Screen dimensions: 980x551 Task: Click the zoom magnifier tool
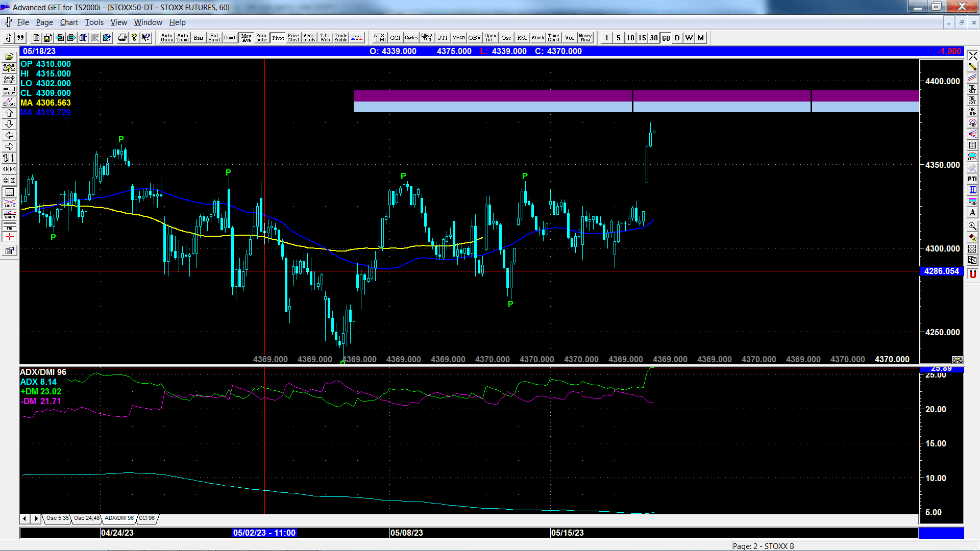click(x=972, y=226)
